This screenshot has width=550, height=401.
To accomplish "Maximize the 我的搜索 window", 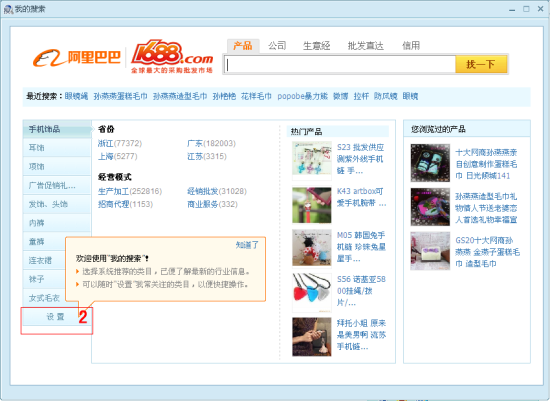I will [x=526, y=9].
